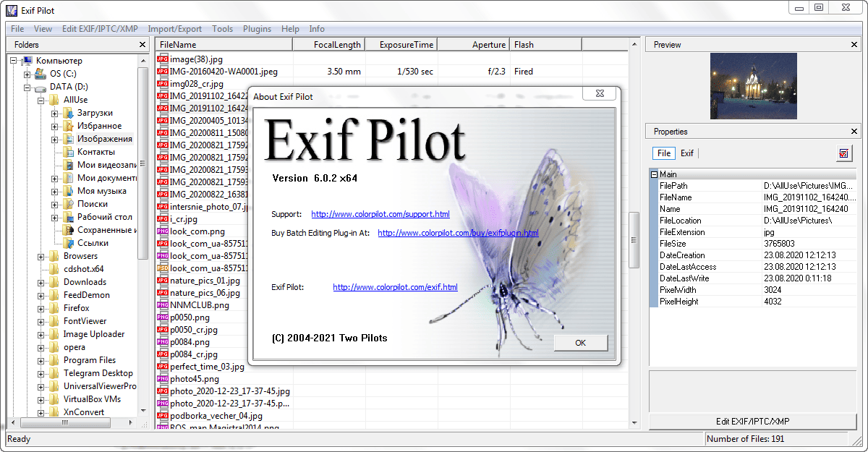The width and height of the screenshot is (868, 452).
Task: Select the Компьютер computer icon in Folders tree
Action: click(x=27, y=61)
